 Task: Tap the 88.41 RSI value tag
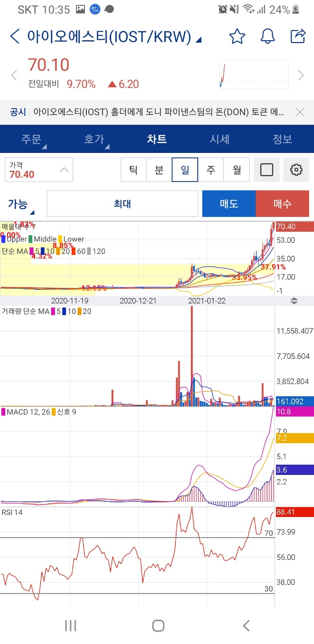[x=294, y=512]
